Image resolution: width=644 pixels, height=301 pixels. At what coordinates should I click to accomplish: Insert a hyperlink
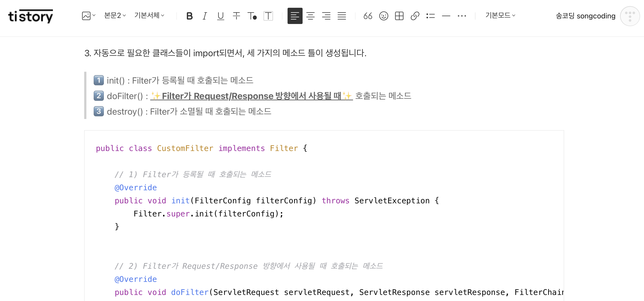click(x=415, y=16)
